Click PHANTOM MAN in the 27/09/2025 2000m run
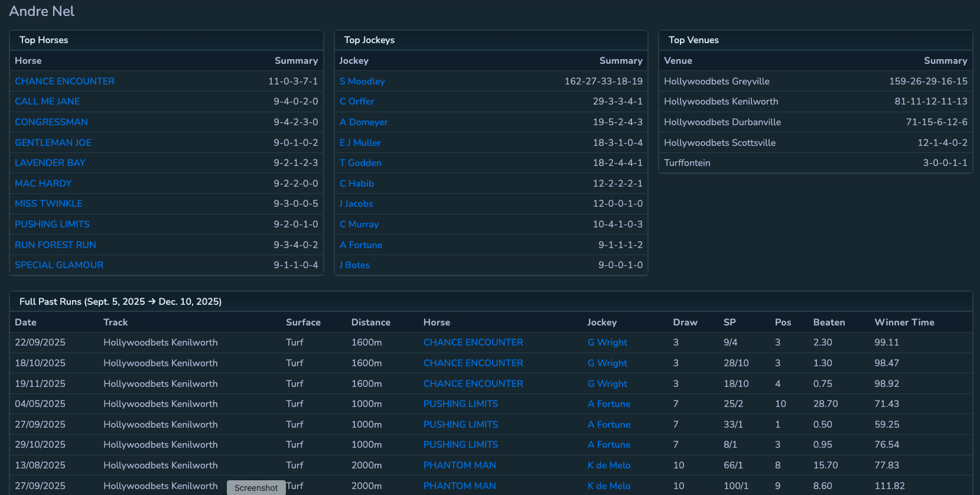Viewport: 980px width, 495px height. (x=460, y=486)
